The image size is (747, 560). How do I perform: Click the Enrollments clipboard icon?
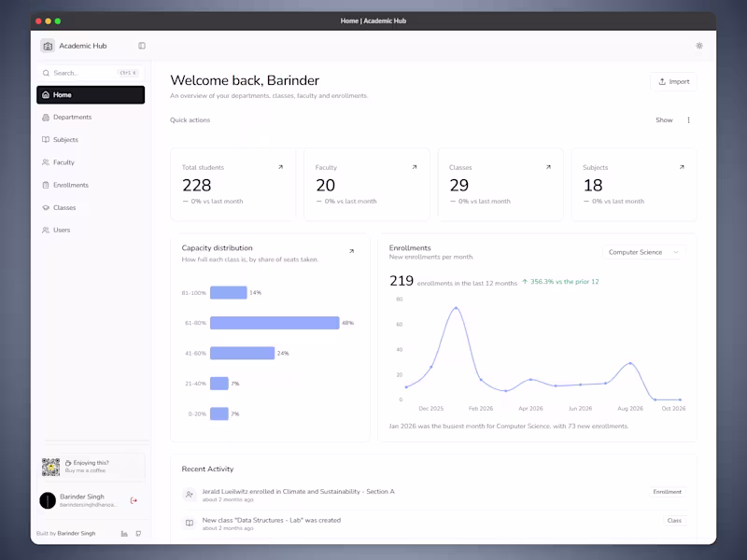tap(46, 185)
